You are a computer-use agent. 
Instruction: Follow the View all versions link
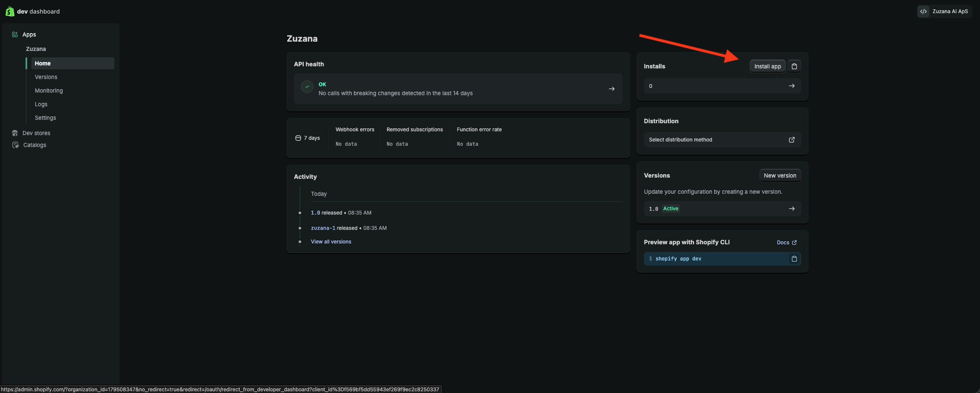[x=331, y=242]
